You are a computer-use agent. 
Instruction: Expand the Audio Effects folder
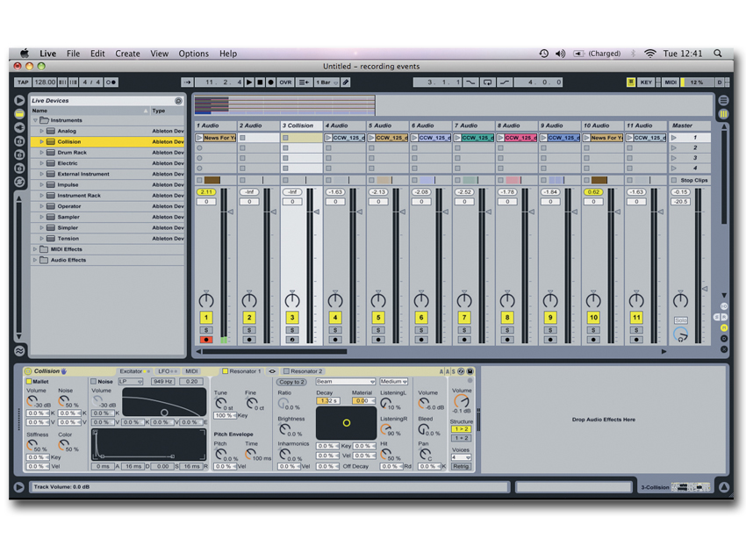35,260
